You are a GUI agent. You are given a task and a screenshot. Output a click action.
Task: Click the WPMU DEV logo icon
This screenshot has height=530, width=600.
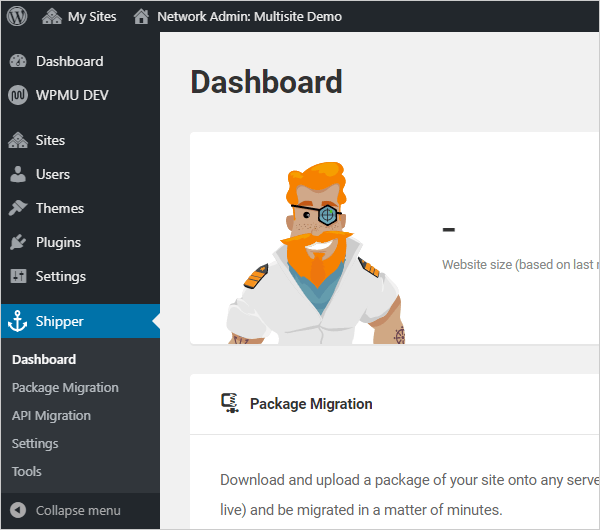[18, 95]
